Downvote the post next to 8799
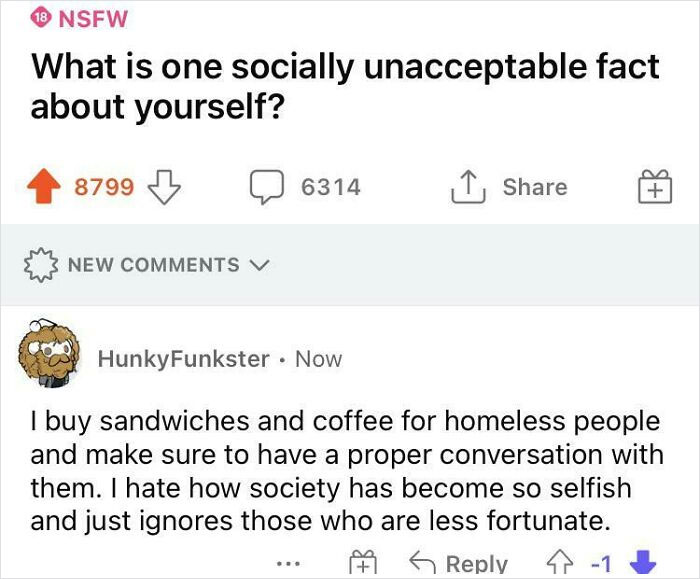Image resolution: width=700 pixels, height=579 pixels. tap(161, 187)
